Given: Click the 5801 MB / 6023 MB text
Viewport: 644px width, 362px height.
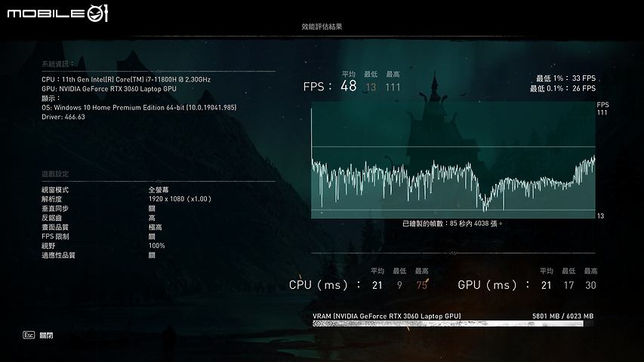Looking at the screenshot, I should pyautogui.click(x=562, y=316).
